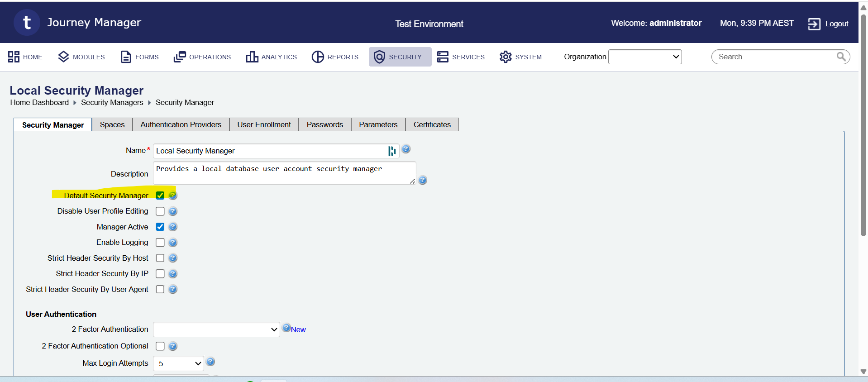Open the 2 Factor Authentication dropdown
868x382 pixels.
pyautogui.click(x=216, y=329)
